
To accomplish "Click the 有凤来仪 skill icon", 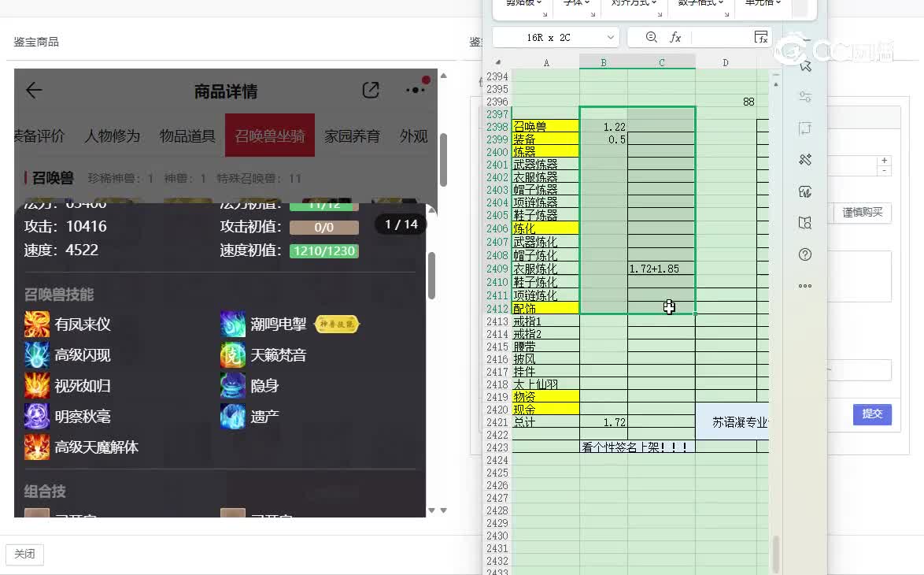I will (x=37, y=324).
